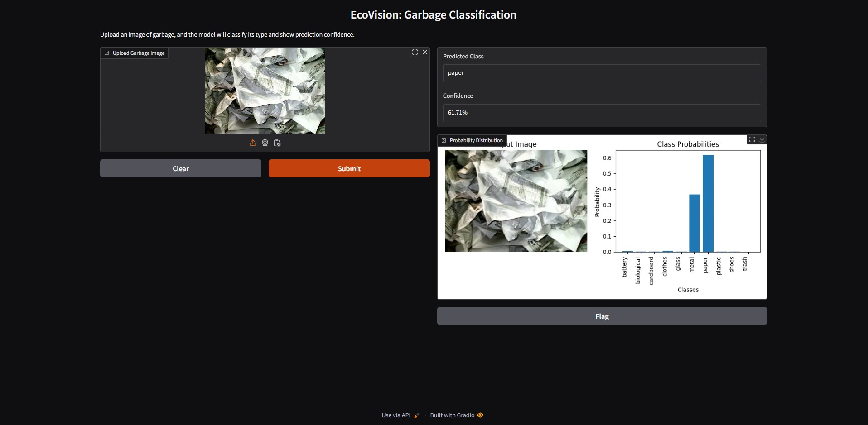868x425 pixels.
Task: Click the 'Classes' x-axis title
Action: click(688, 290)
